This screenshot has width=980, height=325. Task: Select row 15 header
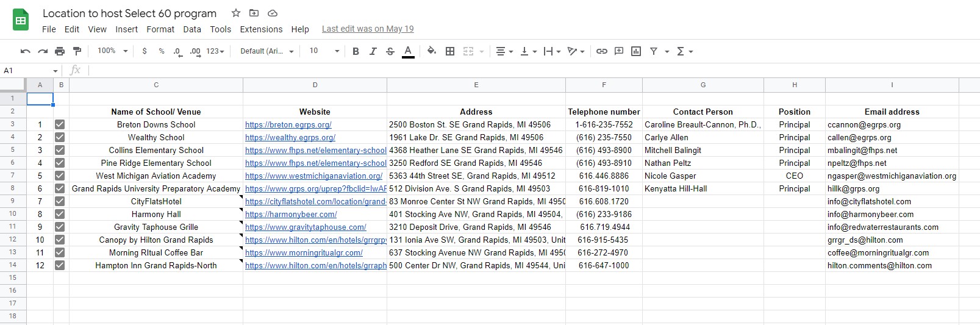(13, 277)
